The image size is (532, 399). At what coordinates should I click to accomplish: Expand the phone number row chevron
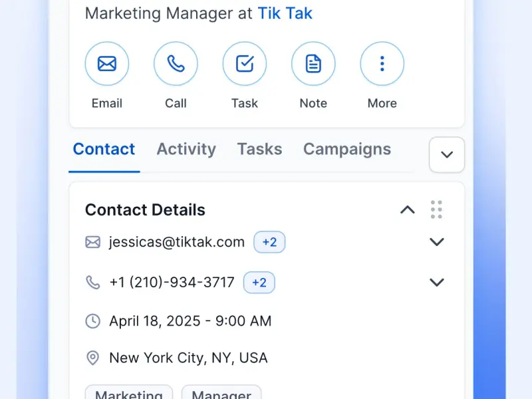pos(436,282)
